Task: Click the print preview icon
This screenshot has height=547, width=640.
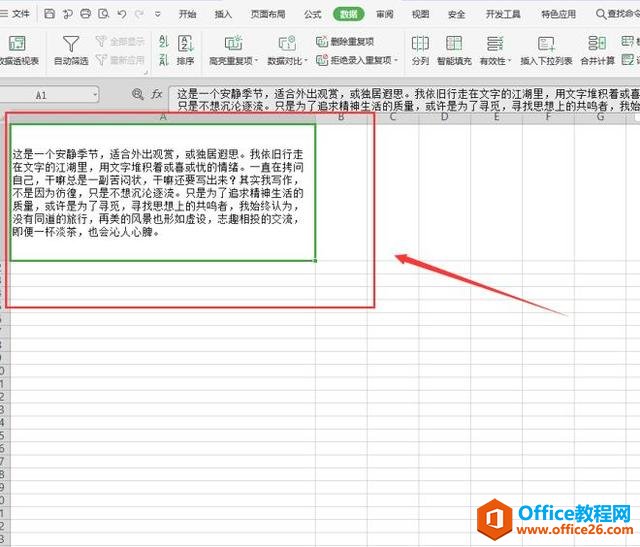Action: (x=104, y=14)
